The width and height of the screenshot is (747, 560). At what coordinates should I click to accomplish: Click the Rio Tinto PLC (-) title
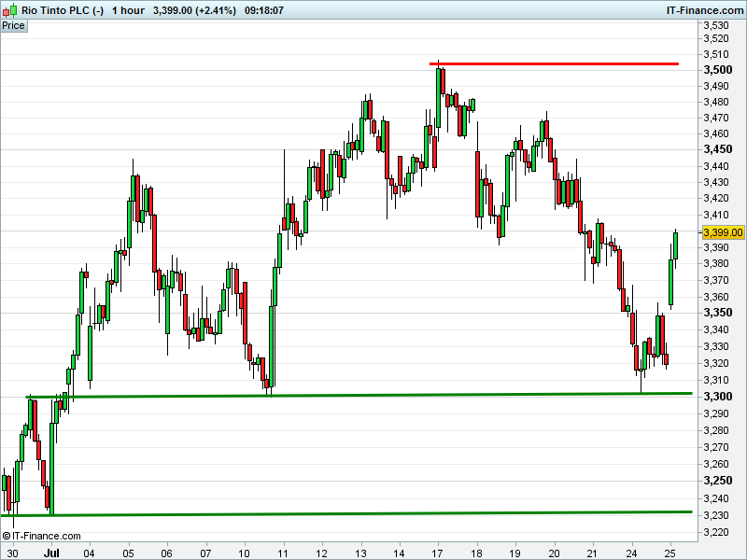[x=63, y=10]
